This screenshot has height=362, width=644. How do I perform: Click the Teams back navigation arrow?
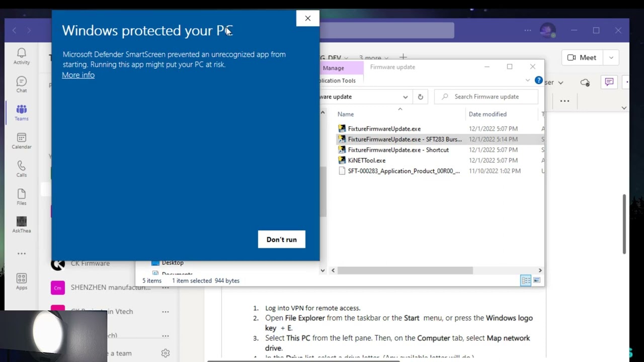(14, 30)
